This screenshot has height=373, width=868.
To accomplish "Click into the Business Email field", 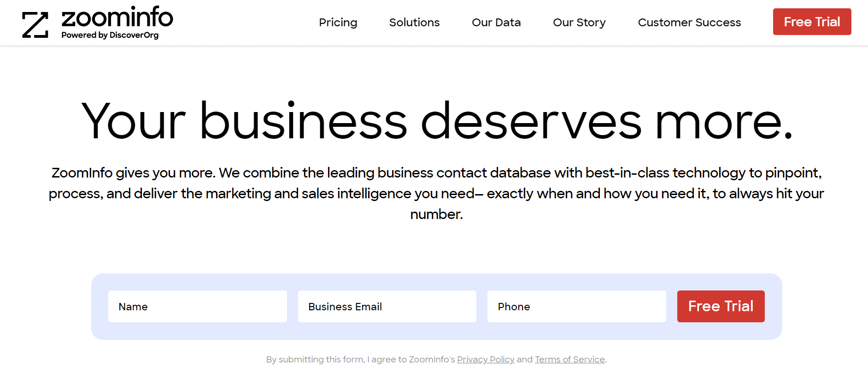I will 387,306.
